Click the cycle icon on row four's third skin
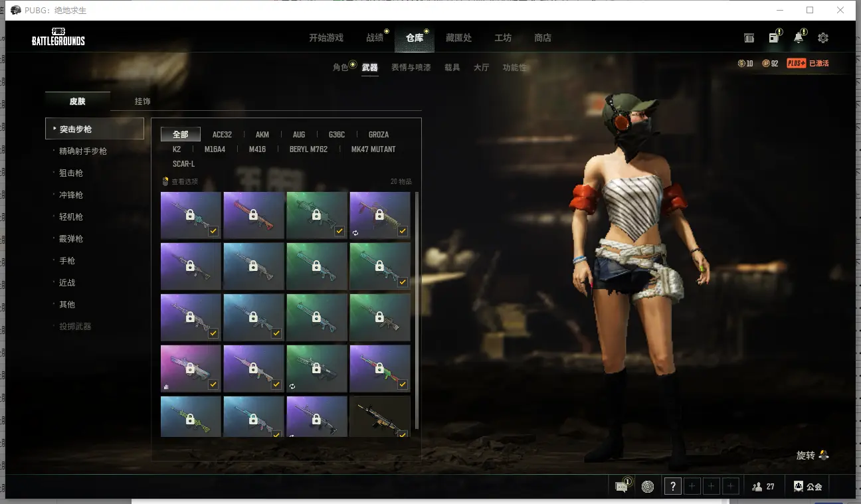The width and height of the screenshot is (861, 504). click(292, 386)
